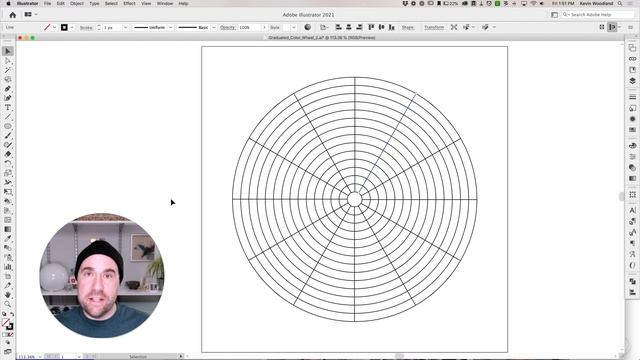Select the Pen tool
This screenshot has height=360, width=640.
pyautogui.click(x=8, y=89)
